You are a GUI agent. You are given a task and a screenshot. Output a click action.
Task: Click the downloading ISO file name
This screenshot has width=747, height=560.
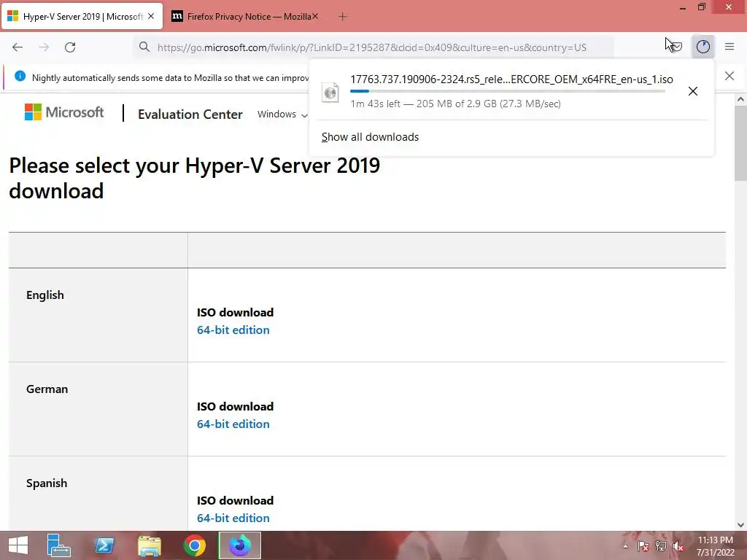[x=511, y=79]
